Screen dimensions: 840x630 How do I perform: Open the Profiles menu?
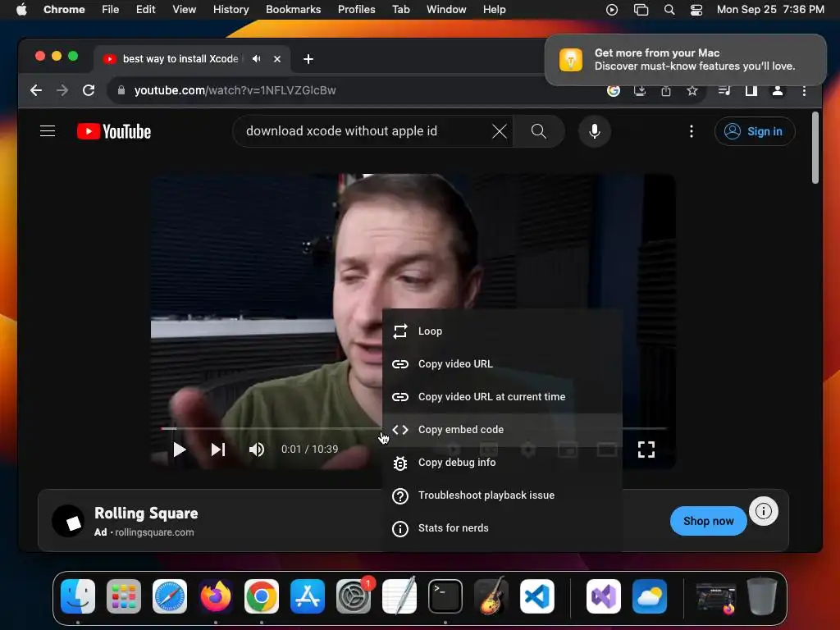click(x=356, y=10)
